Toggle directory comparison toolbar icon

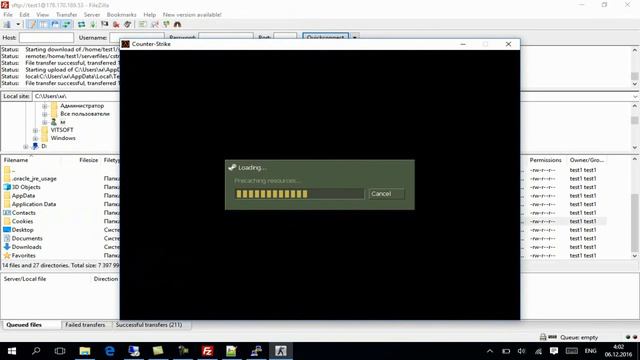[x=154, y=24]
